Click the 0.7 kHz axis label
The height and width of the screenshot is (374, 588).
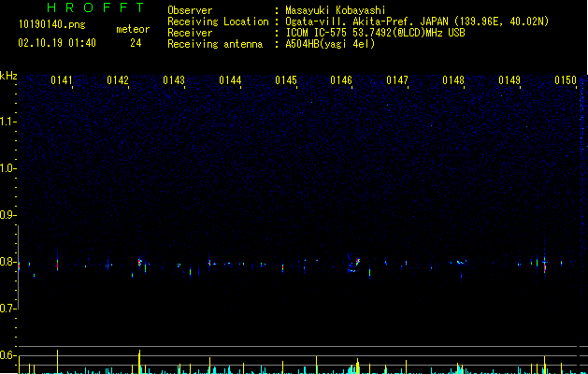pyautogui.click(x=7, y=309)
